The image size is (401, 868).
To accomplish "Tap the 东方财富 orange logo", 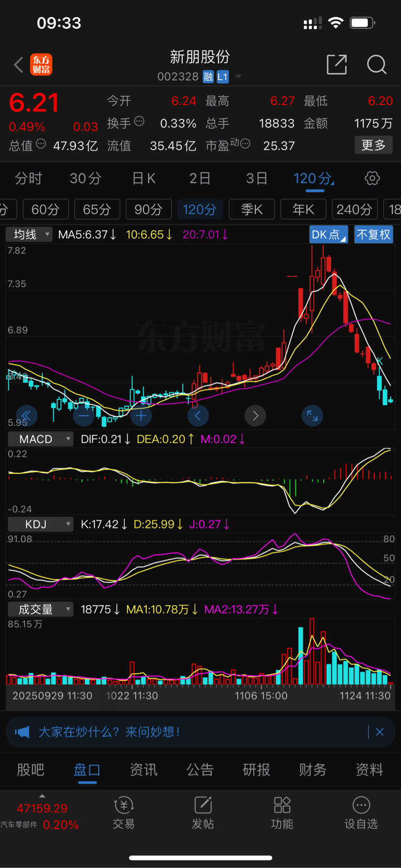I will pyautogui.click(x=41, y=65).
